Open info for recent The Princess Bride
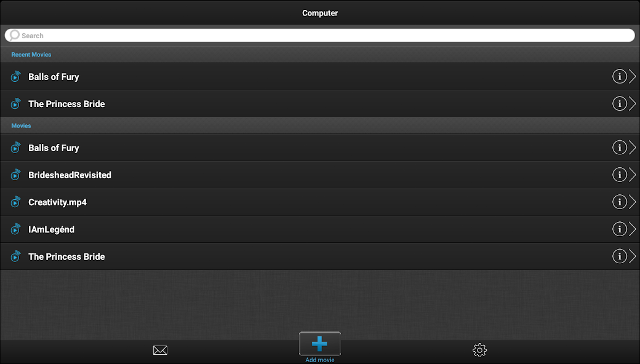640x364 pixels. [x=619, y=103]
